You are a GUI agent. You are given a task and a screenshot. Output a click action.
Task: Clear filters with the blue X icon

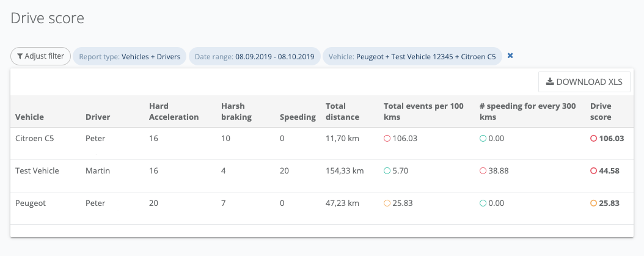pyautogui.click(x=510, y=56)
